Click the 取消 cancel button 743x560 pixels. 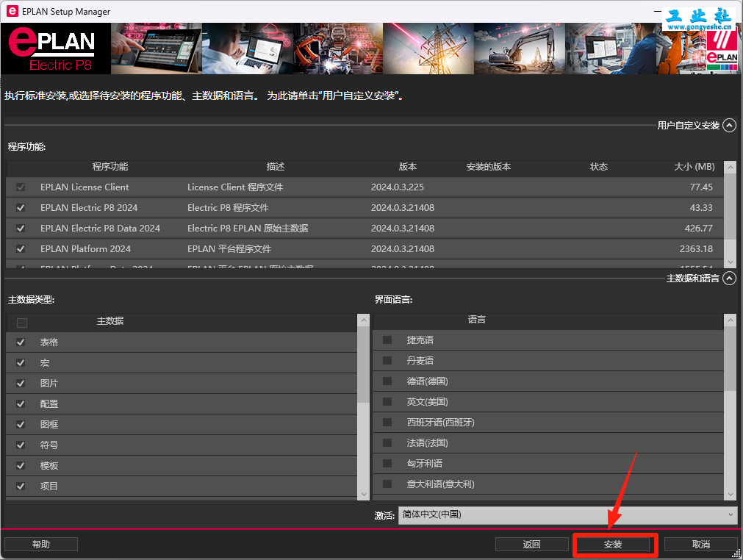point(701,545)
